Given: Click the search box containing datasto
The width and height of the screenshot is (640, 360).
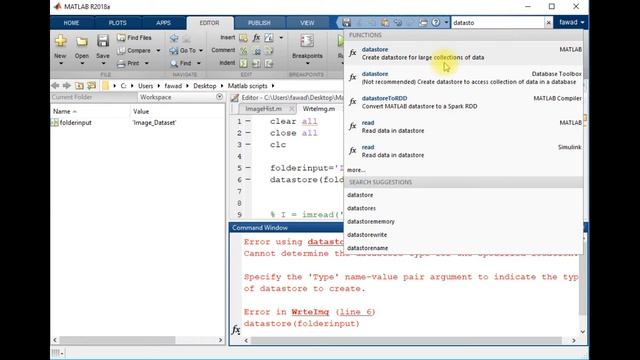Looking at the screenshot, I should click(498, 23).
